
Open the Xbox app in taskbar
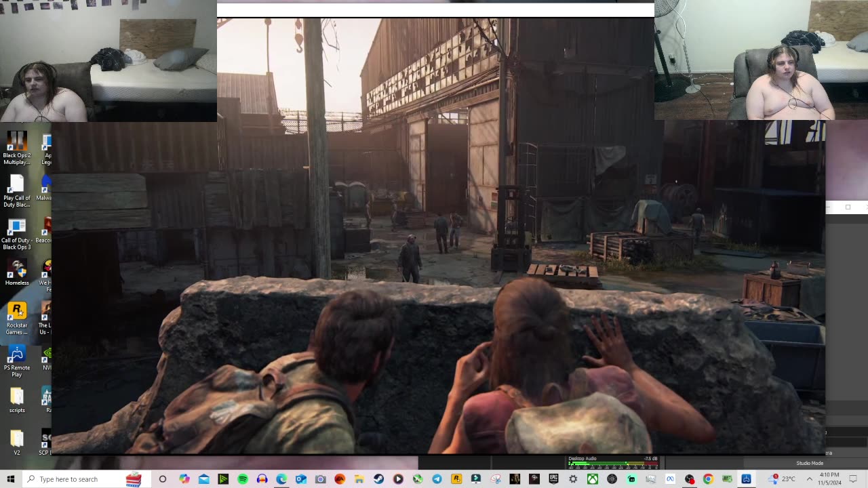point(593,479)
